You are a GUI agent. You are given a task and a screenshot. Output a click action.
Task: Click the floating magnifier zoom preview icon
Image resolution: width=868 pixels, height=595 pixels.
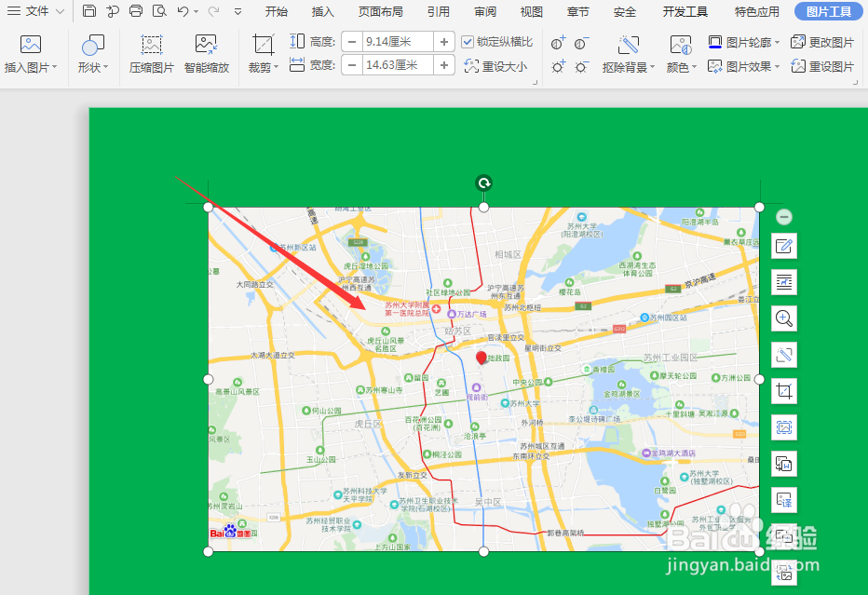(x=784, y=318)
